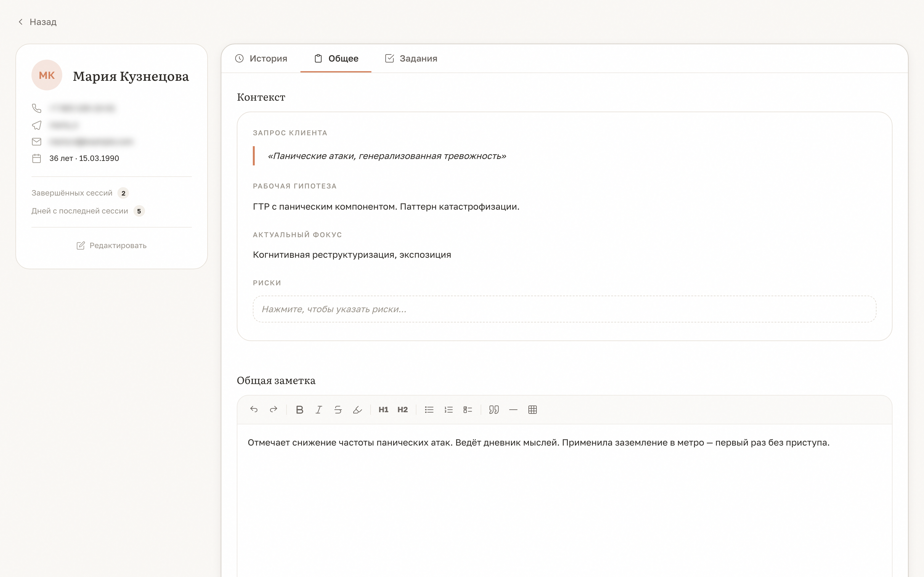This screenshot has width=924, height=577.
Task: Select the highlighter marker tool
Action: [x=357, y=409]
